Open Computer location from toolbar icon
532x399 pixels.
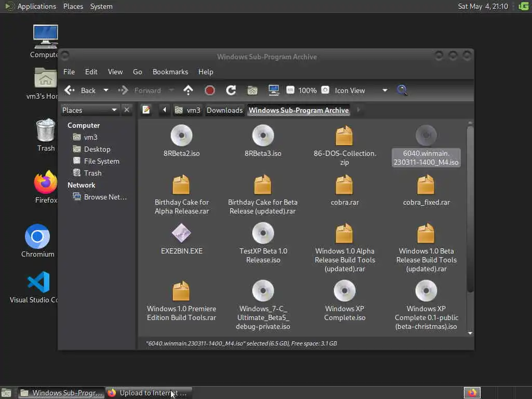[x=273, y=90]
